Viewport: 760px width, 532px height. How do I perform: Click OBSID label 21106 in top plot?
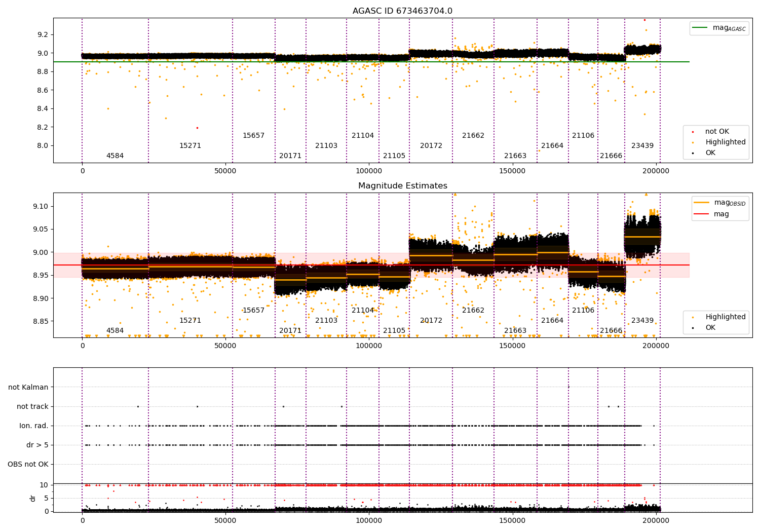[583, 136]
